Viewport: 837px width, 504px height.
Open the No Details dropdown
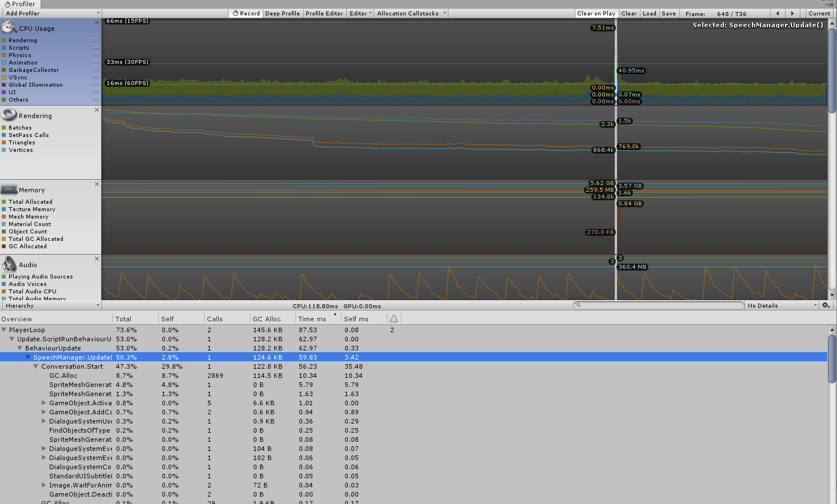coord(782,305)
